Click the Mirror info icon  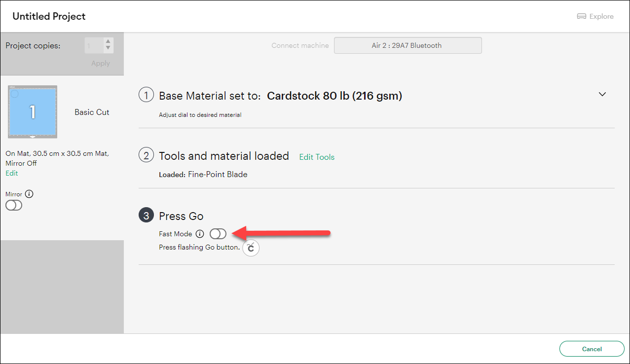[x=30, y=194]
